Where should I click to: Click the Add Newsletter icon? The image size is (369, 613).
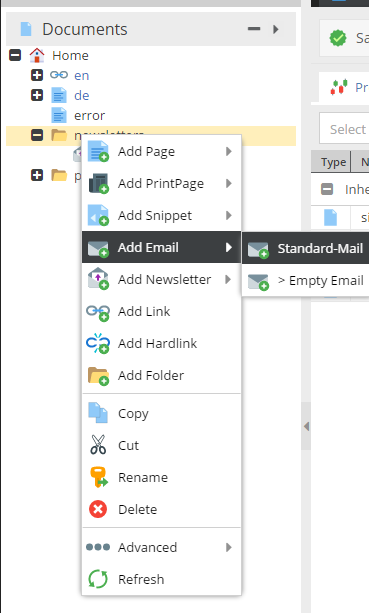(x=98, y=279)
